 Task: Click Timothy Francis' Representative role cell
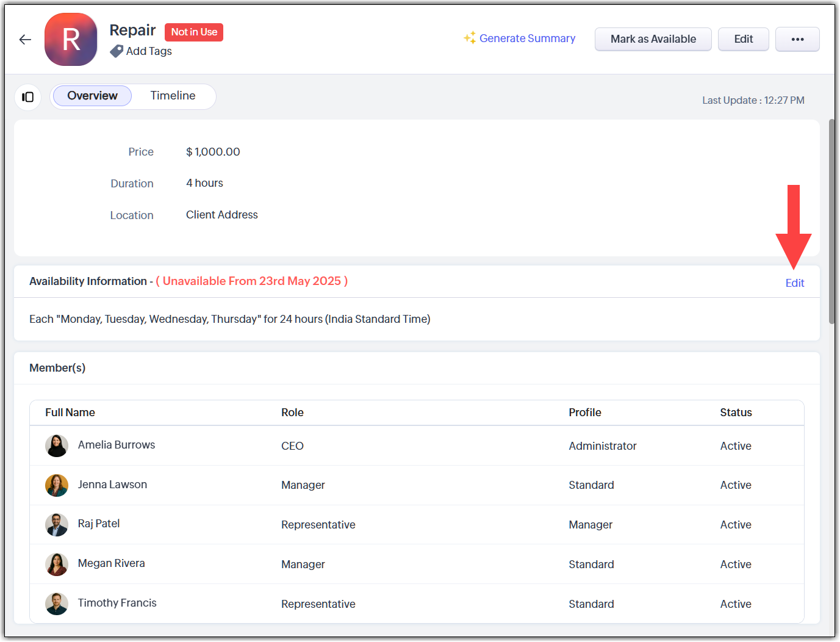[x=318, y=604]
